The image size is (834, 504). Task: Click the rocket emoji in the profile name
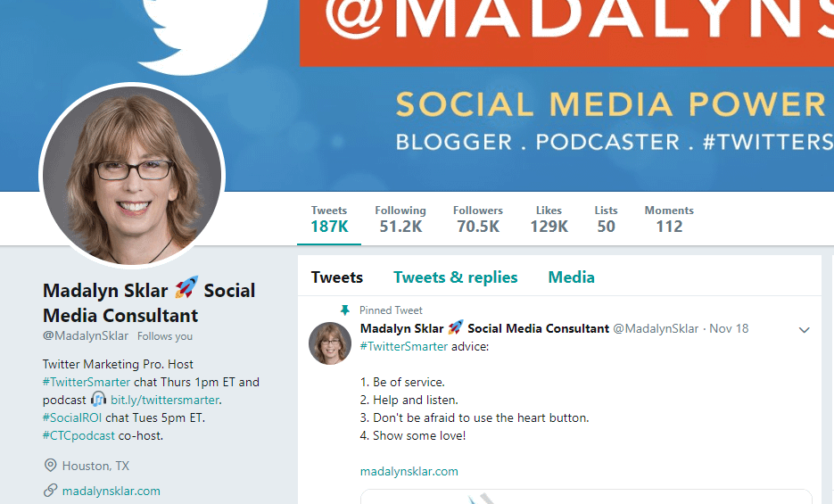point(186,287)
